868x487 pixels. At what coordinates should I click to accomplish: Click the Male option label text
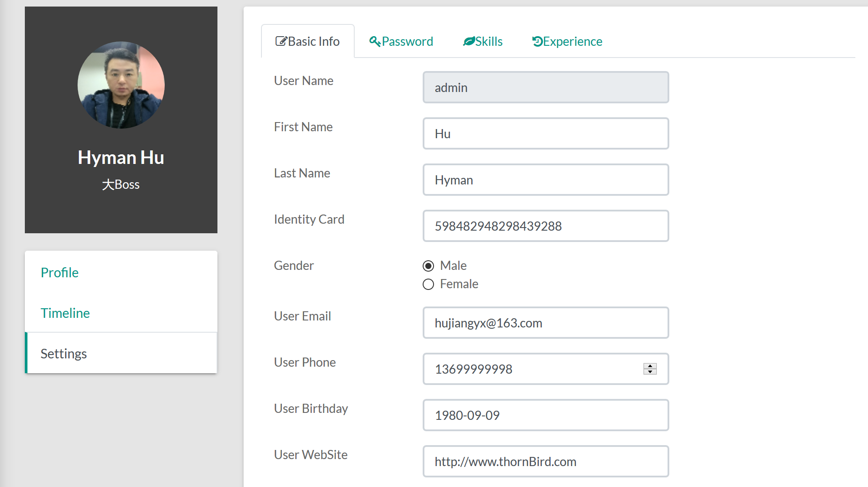pyautogui.click(x=453, y=266)
